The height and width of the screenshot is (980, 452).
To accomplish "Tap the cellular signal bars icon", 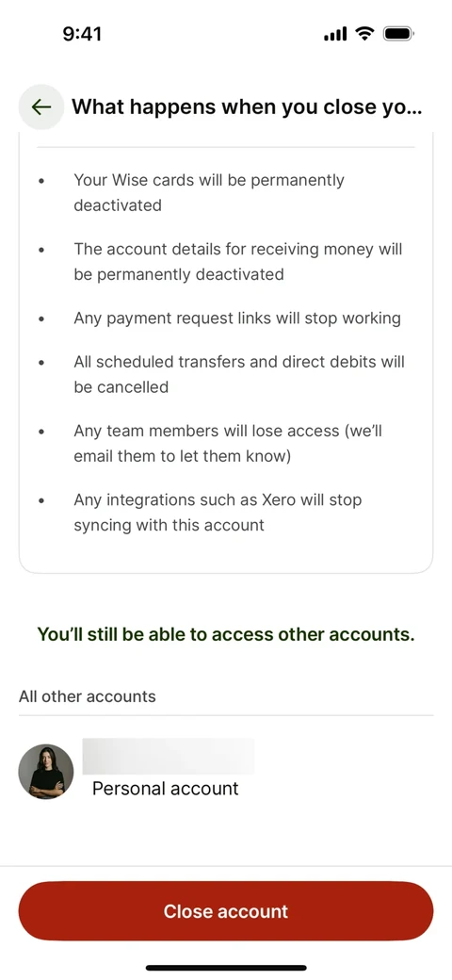I will [x=335, y=35].
